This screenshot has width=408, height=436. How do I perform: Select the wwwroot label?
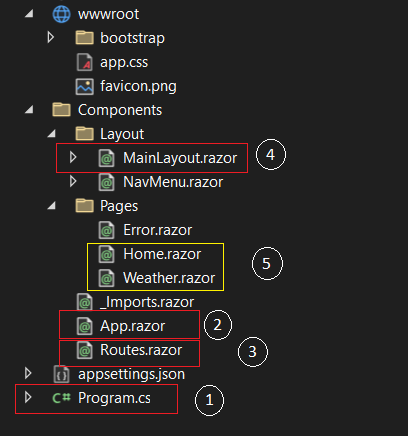pyautogui.click(x=108, y=14)
